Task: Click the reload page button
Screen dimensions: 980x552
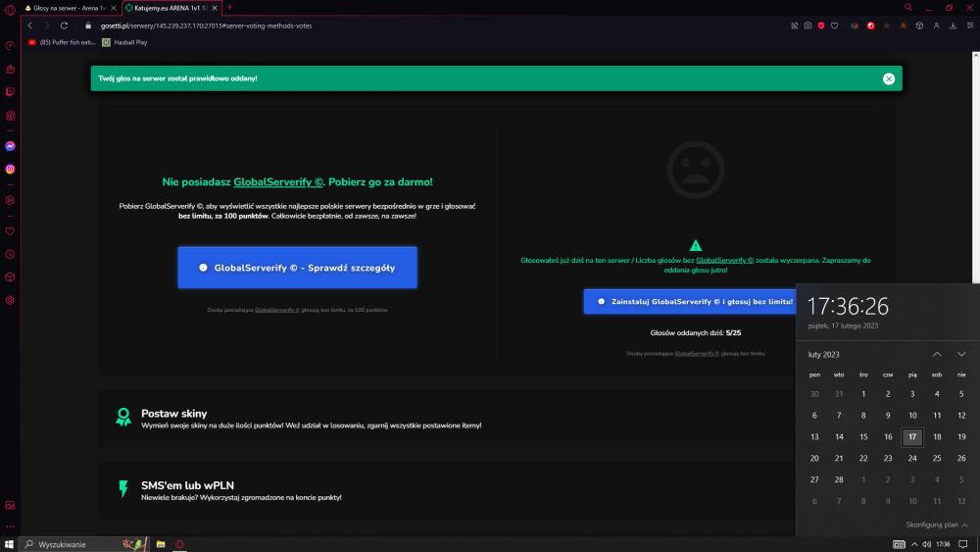Action: 64,25
